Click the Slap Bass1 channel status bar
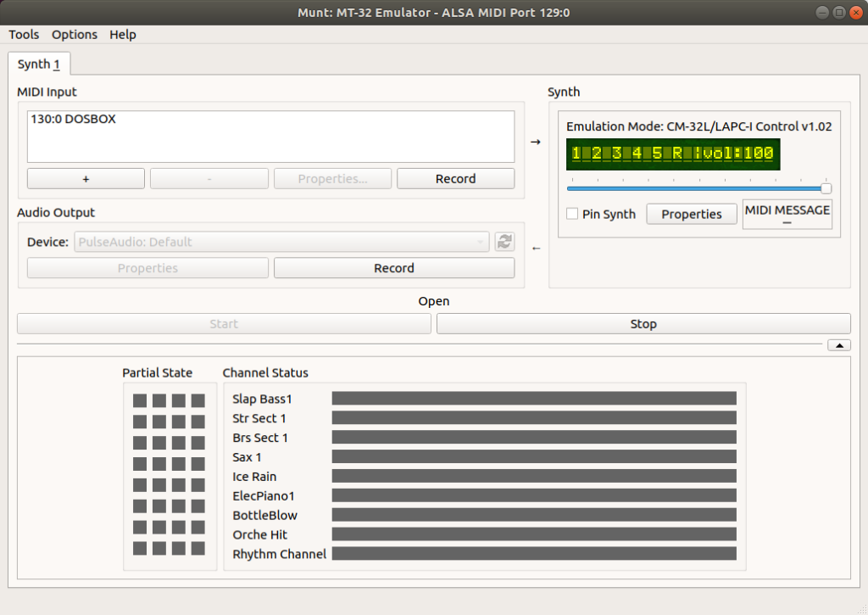The width and height of the screenshot is (868, 615). [534, 399]
